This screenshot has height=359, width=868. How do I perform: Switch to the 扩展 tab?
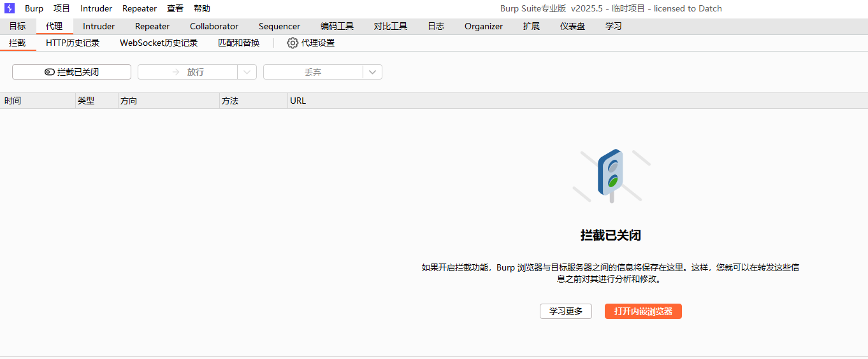pyautogui.click(x=532, y=26)
